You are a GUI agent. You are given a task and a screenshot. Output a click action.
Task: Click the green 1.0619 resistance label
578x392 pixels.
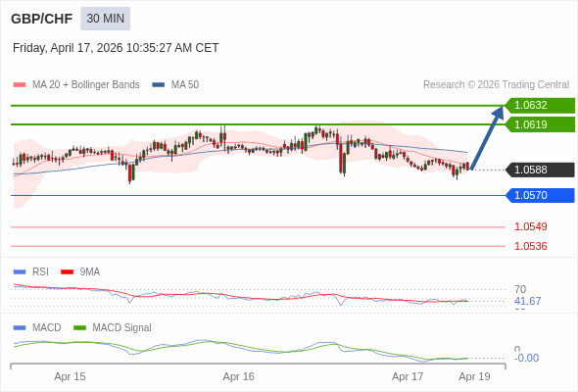540,124
